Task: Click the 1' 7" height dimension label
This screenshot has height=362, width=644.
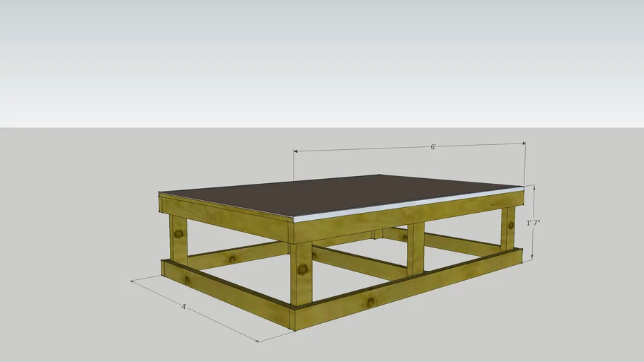Action: pos(534,223)
